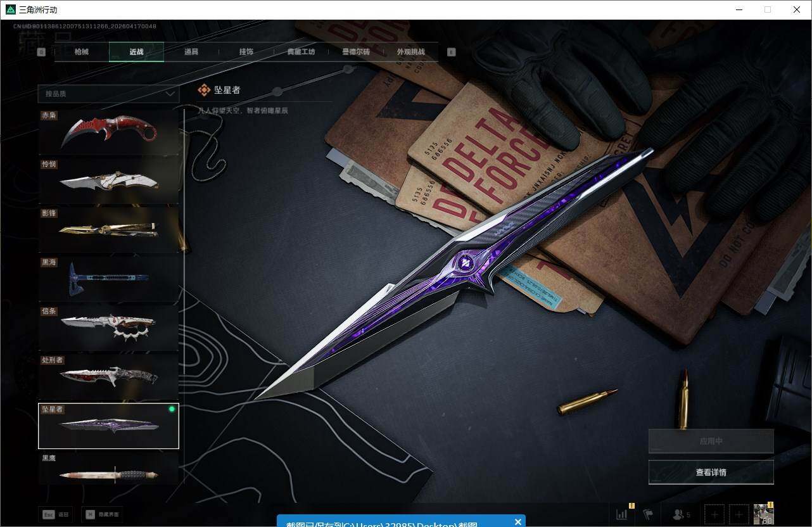This screenshot has height=527, width=812.
Task: Click the E next-tab key icon
Action: pos(452,53)
